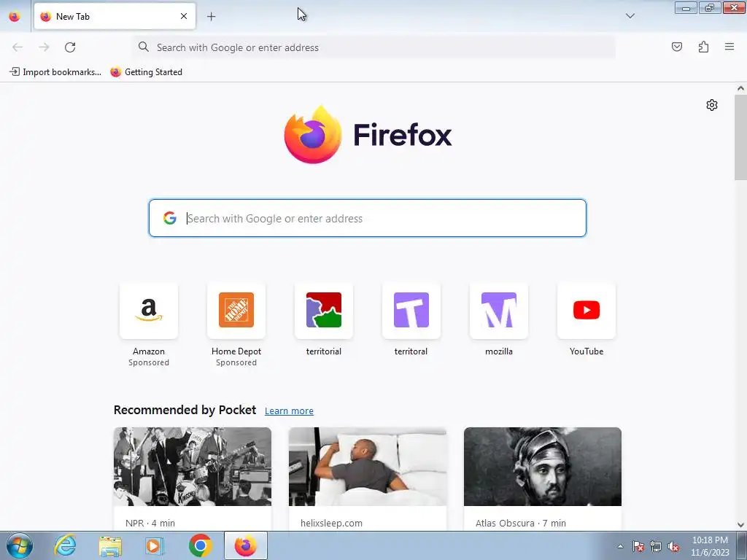Click the page scroll down arrow

(x=740, y=525)
